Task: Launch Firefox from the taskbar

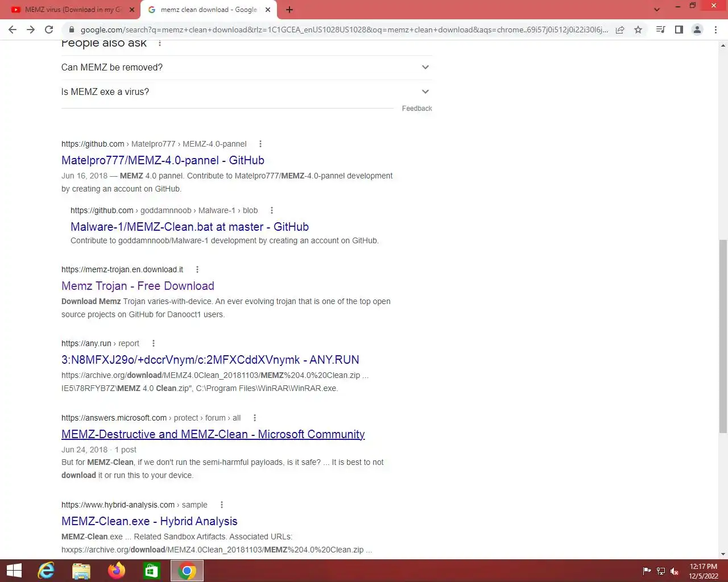Action: pos(117,571)
